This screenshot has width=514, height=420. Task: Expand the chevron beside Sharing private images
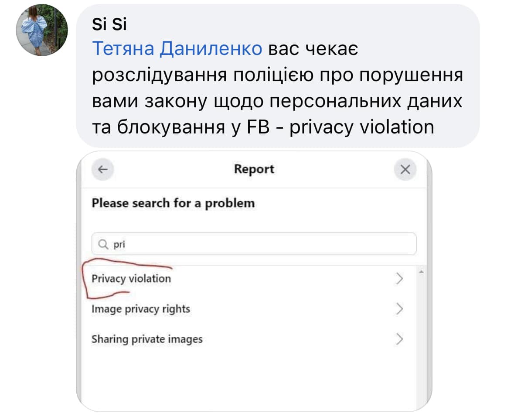[399, 339]
